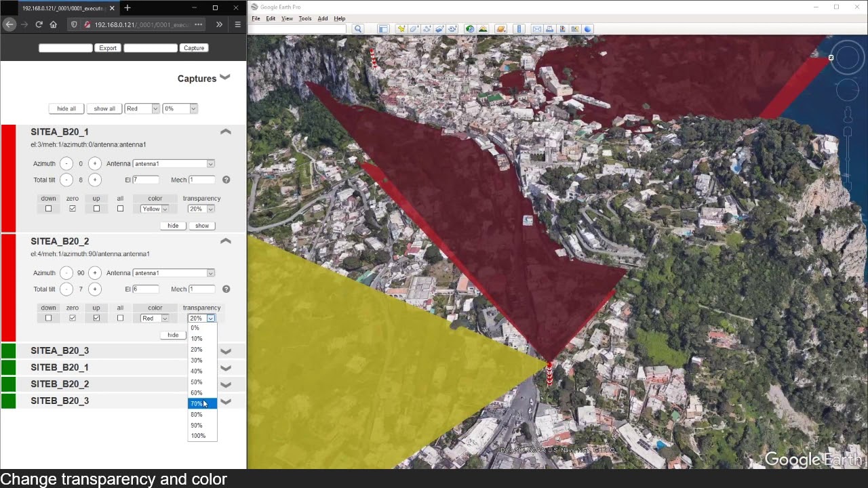
Task: Open the Tools menu in Google Earth
Action: [305, 18]
